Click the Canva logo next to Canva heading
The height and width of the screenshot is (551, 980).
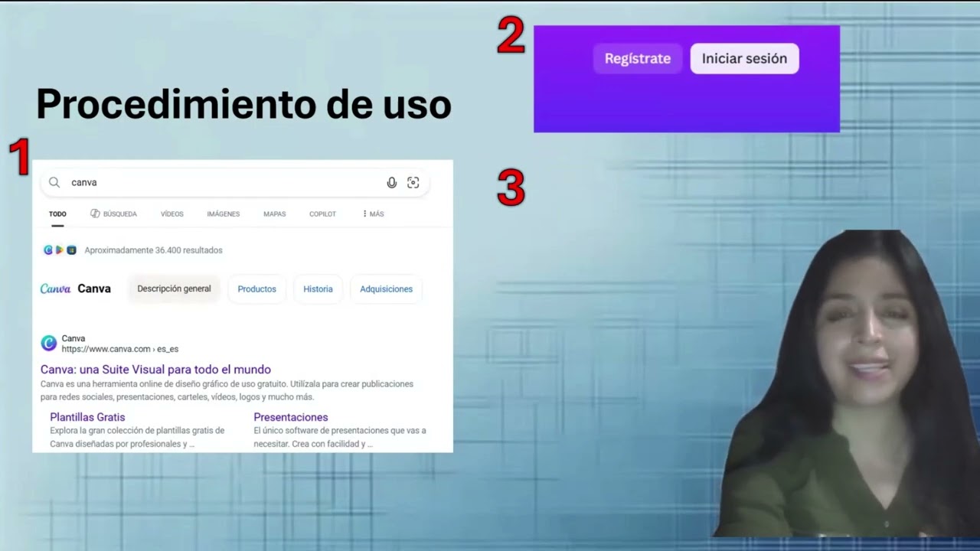pyautogui.click(x=55, y=289)
